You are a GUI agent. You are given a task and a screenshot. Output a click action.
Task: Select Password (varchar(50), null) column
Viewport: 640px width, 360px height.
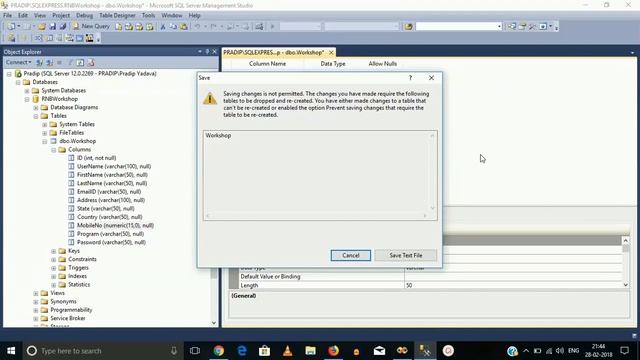(x=111, y=242)
